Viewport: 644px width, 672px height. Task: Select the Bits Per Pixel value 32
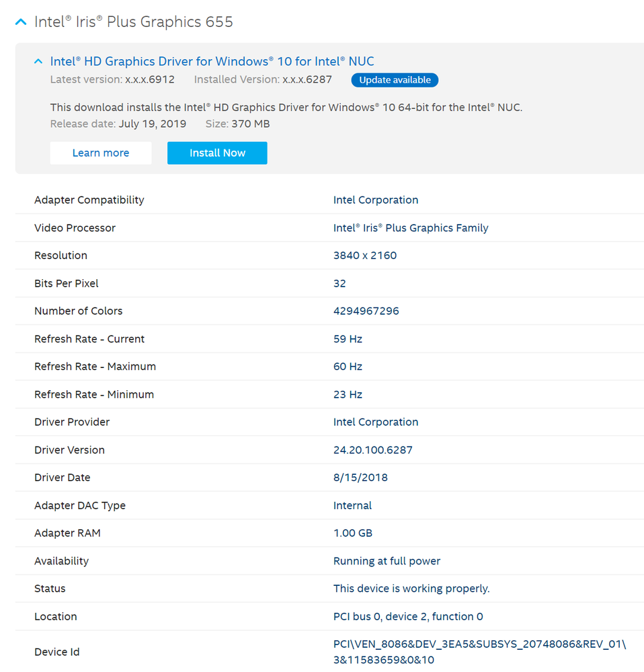click(339, 283)
